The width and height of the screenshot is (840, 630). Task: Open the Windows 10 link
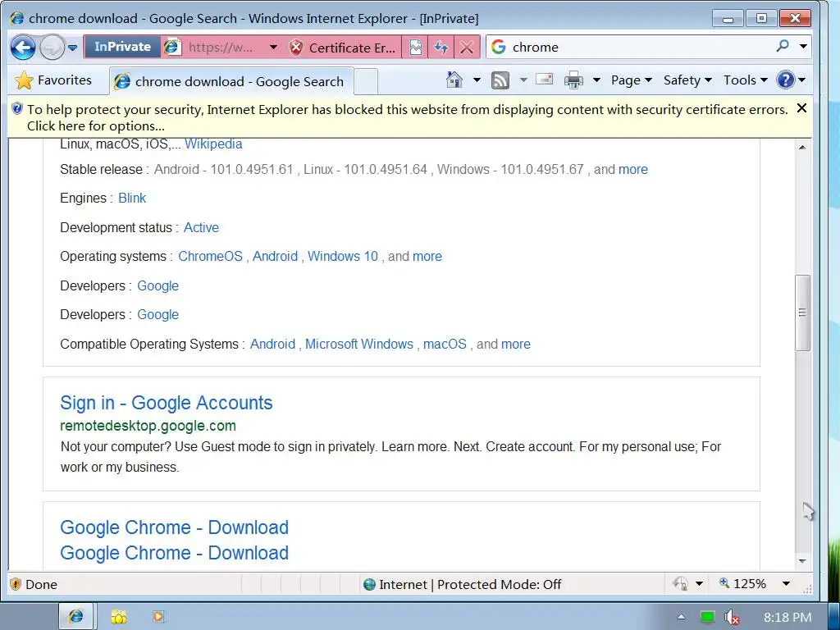point(343,257)
